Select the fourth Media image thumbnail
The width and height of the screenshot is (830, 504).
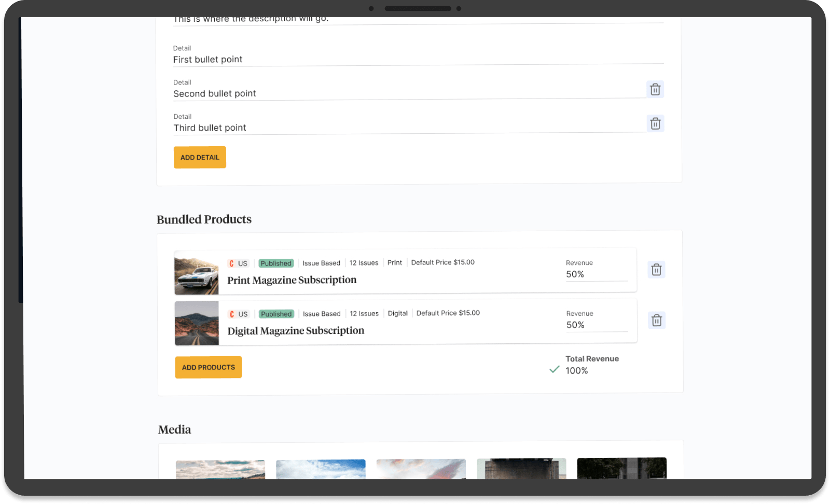pyautogui.click(x=521, y=468)
